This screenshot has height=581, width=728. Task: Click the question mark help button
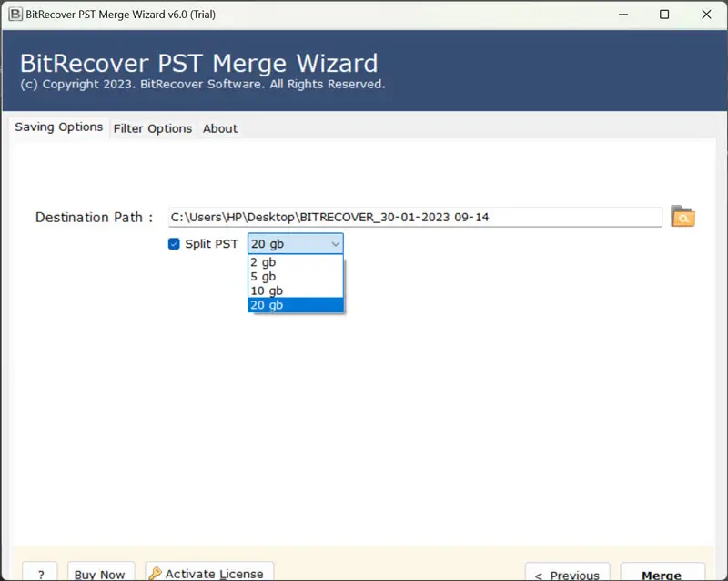pyautogui.click(x=41, y=573)
